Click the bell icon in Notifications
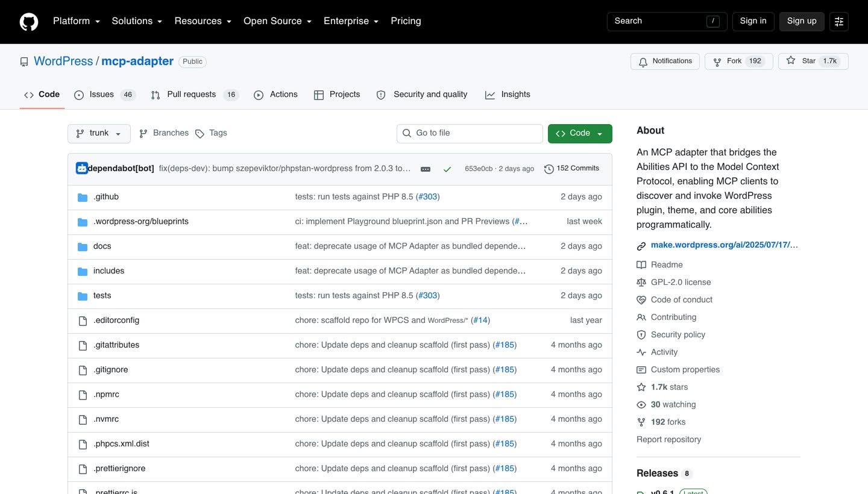Image resolution: width=868 pixels, height=494 pixels. [x=643, y=62]
